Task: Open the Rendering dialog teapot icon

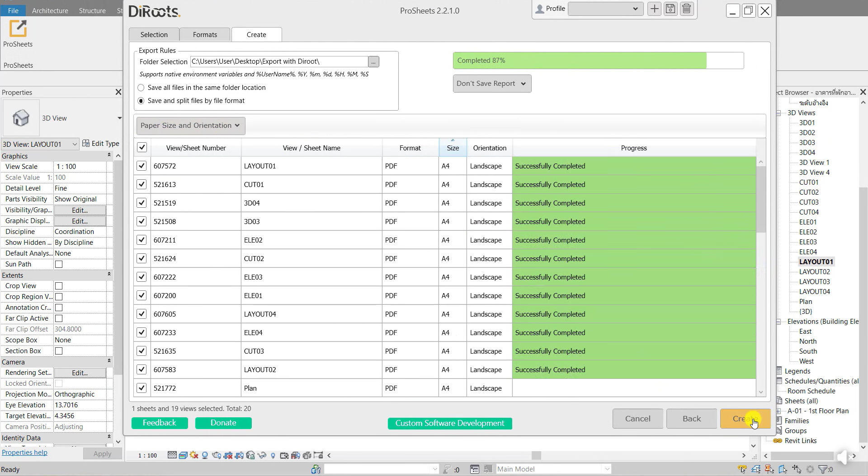Action: [217, 455]
